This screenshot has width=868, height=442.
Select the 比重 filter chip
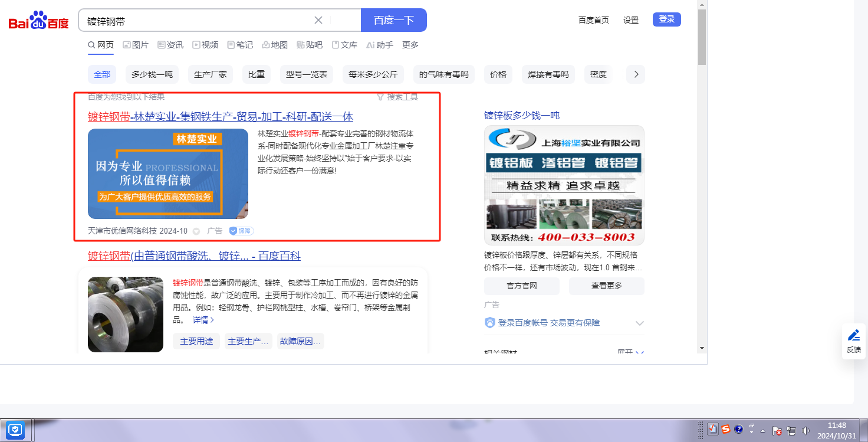[257, 74]
